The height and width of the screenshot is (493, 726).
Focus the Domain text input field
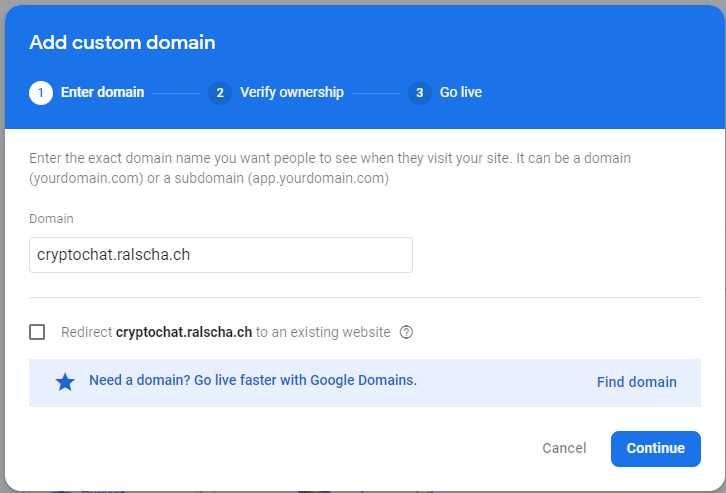(221, 255)
